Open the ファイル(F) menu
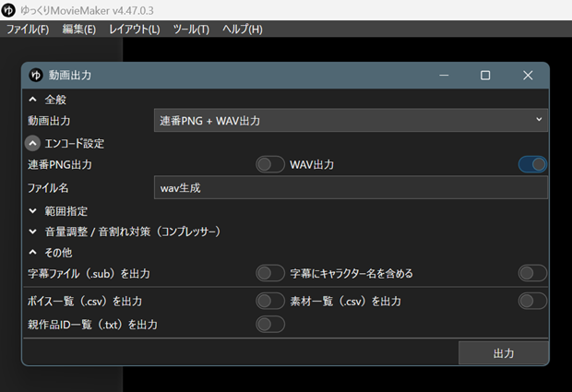 point(28,30)
